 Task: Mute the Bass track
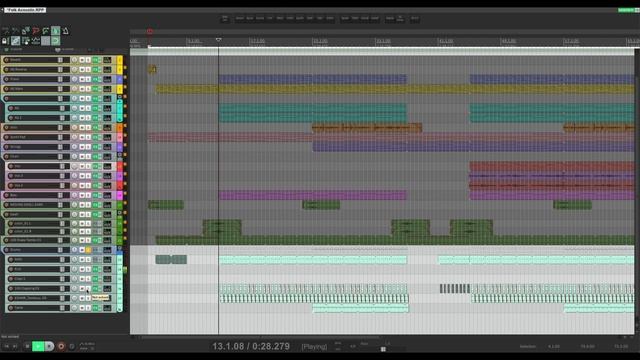82,196
